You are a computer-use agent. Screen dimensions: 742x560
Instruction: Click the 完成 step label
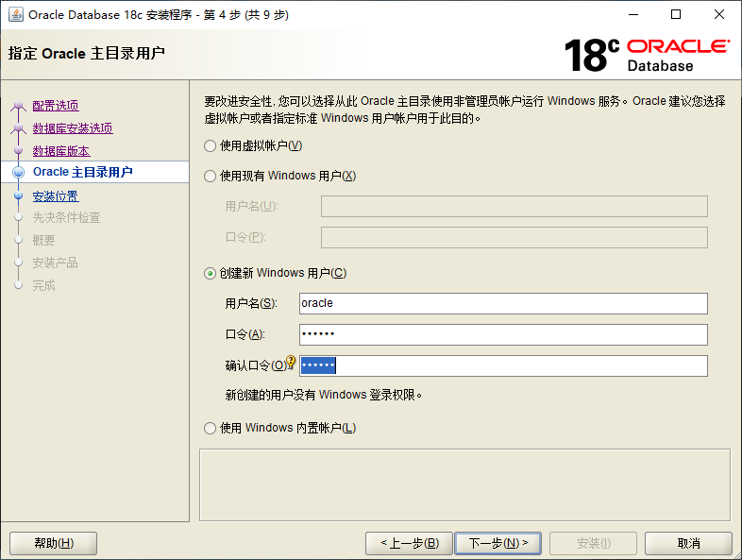point(44,285)
